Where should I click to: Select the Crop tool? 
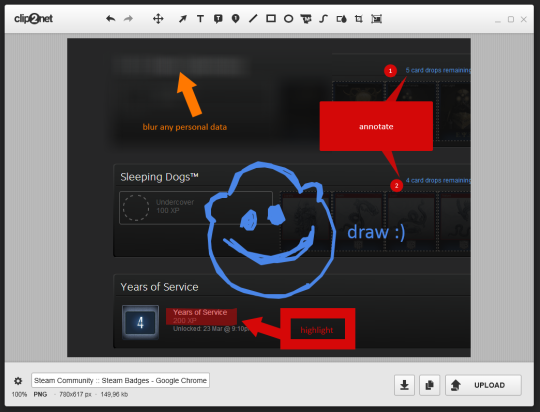pos(359,19)
